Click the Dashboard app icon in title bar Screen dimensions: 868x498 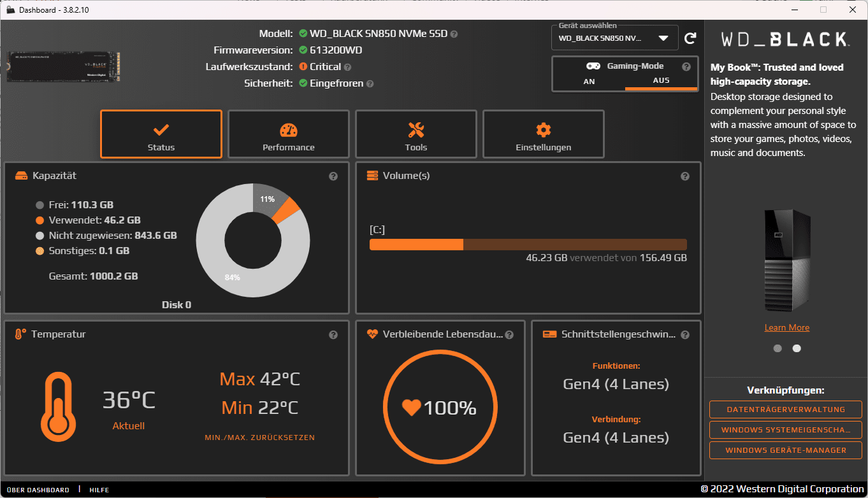10,10
